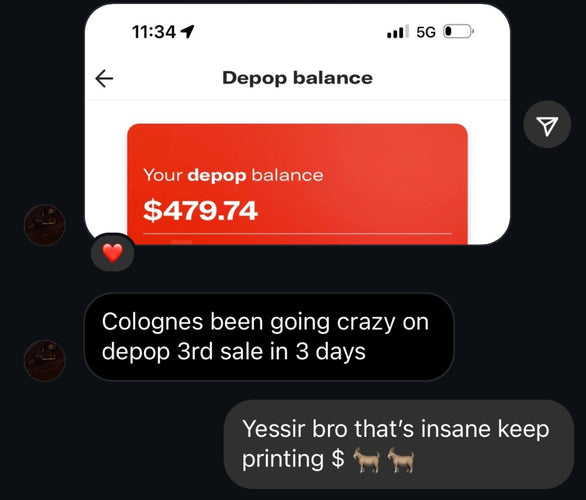Screen dimensions: 586x500
Task: Click the paper plane share icon
Action: coord(547,124)
